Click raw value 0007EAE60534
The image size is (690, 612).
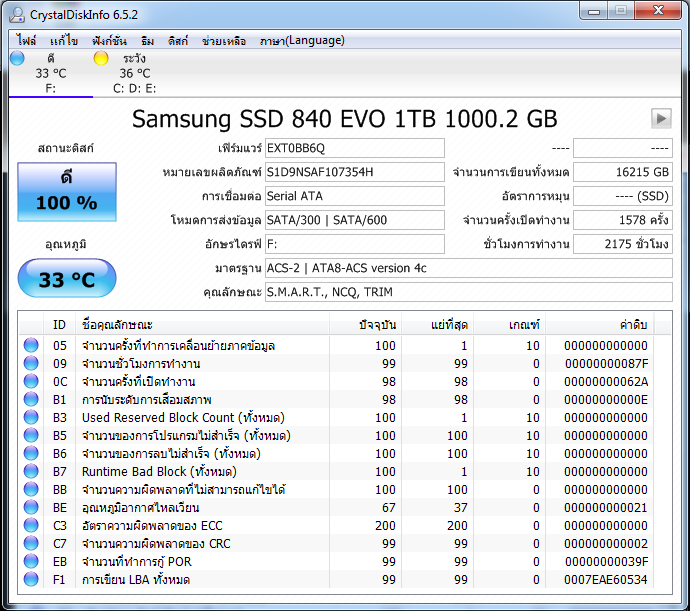coord(606,580)
